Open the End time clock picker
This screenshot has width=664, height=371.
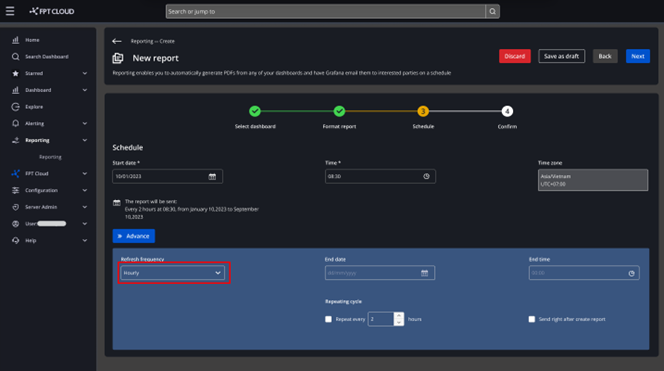click(x=631, y=273)
